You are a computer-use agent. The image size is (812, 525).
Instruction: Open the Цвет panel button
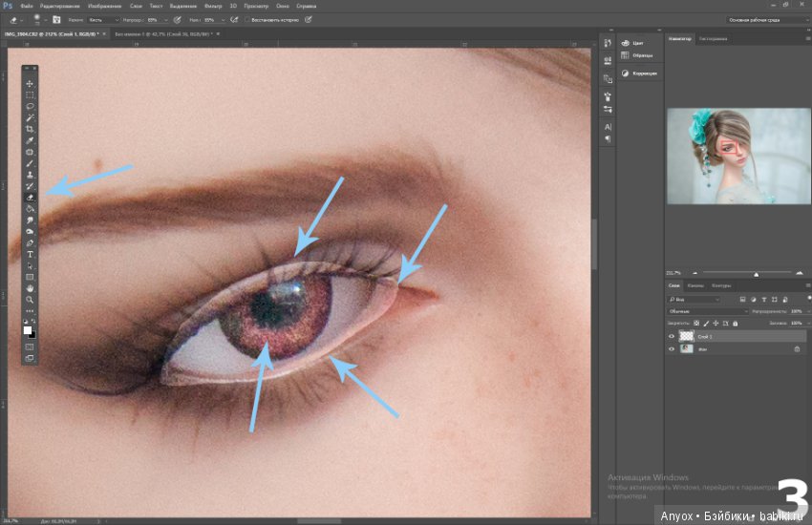pos(632,43)
